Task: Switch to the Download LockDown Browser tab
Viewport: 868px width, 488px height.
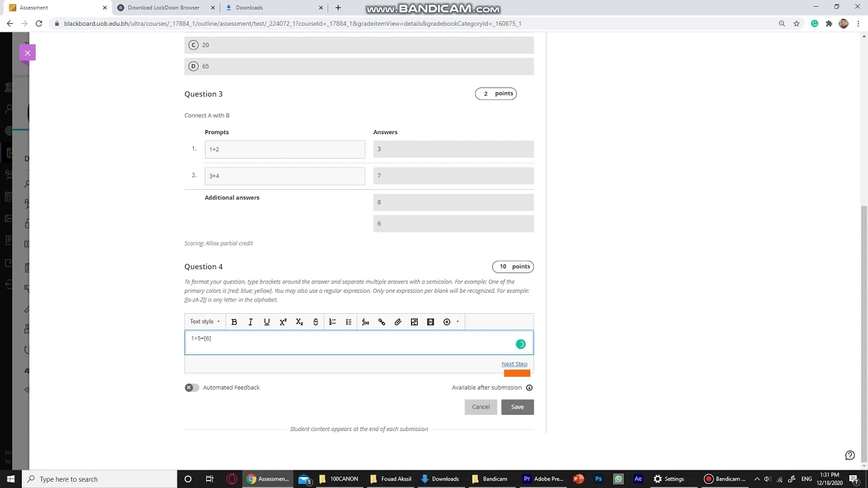Action: pyautogui.click(x=165, y=7)
